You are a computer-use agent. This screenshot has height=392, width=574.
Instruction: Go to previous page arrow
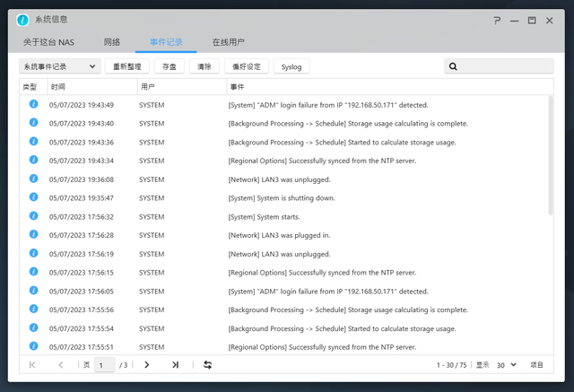61,365
